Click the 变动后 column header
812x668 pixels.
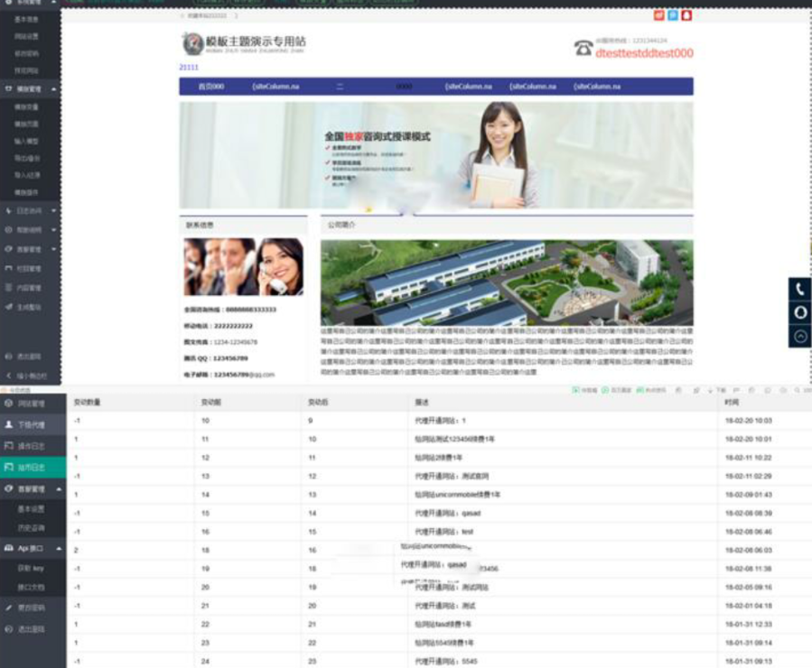[317, 402]
